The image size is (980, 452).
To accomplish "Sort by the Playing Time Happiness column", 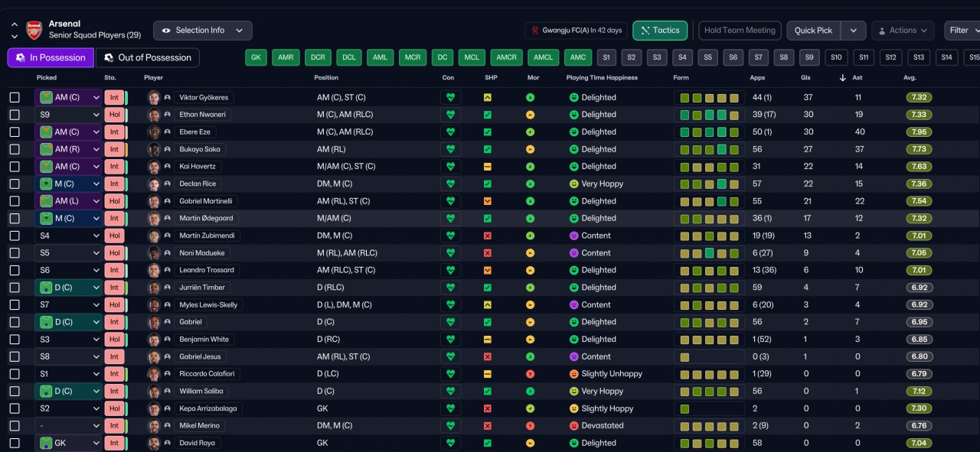I will [602, 78].
